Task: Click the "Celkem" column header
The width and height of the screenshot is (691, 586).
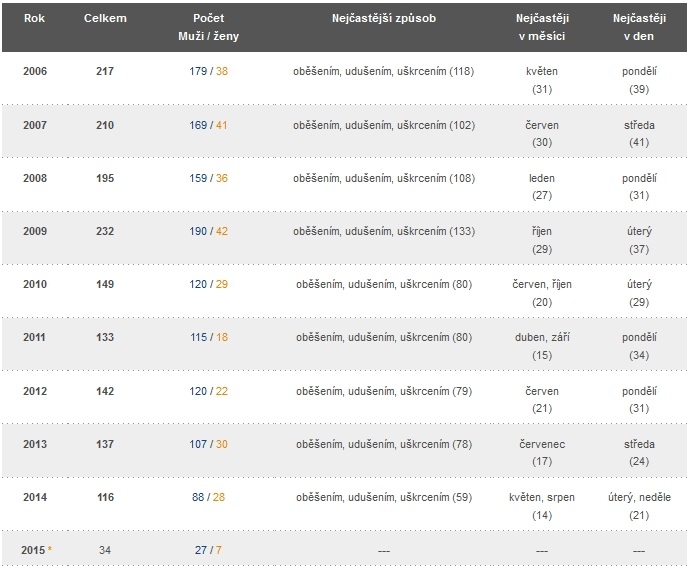Action: [x=105, y=19]
